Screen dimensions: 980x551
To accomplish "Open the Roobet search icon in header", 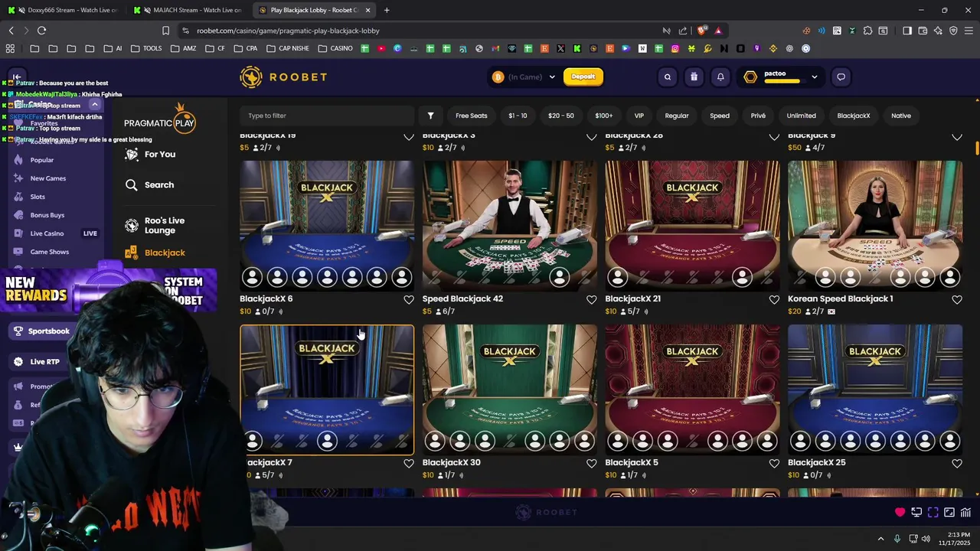I will (668, 77).
